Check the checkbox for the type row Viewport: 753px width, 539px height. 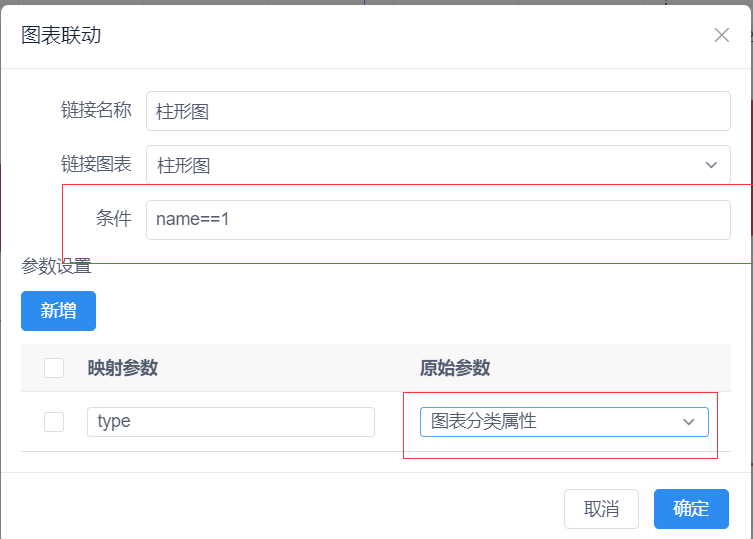[x=54, y=422]
